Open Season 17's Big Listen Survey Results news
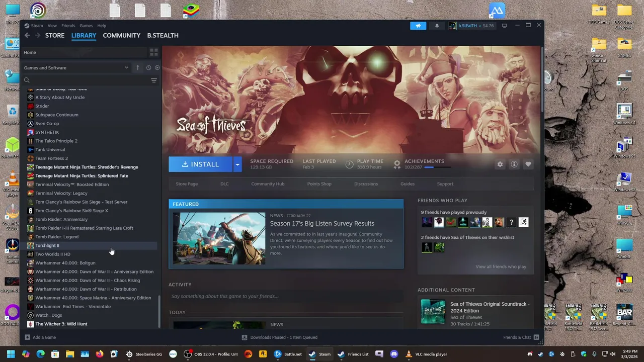The image size is (644, 362). (x=322, y=223)
